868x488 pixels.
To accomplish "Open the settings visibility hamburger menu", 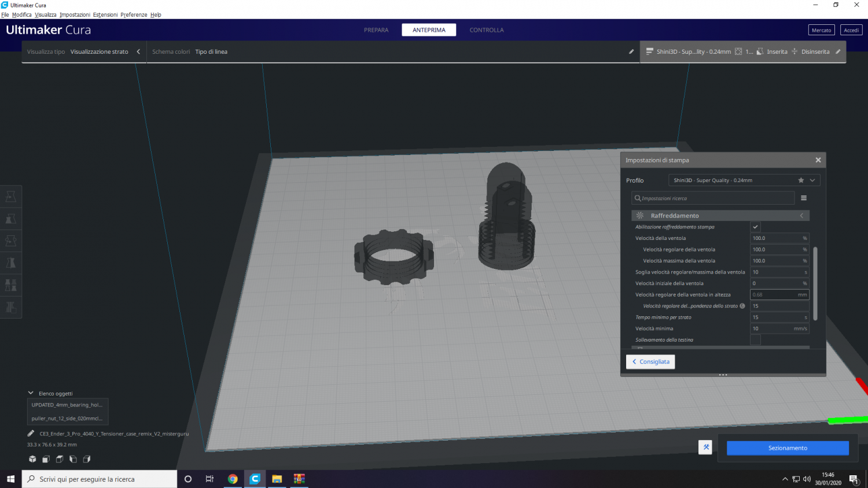I will (x=804, y=198).
